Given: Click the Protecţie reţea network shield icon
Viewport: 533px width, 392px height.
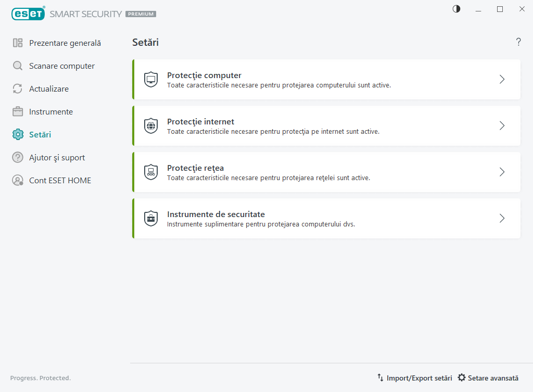Looking at the screenshot, I should (x=150, y=172).
